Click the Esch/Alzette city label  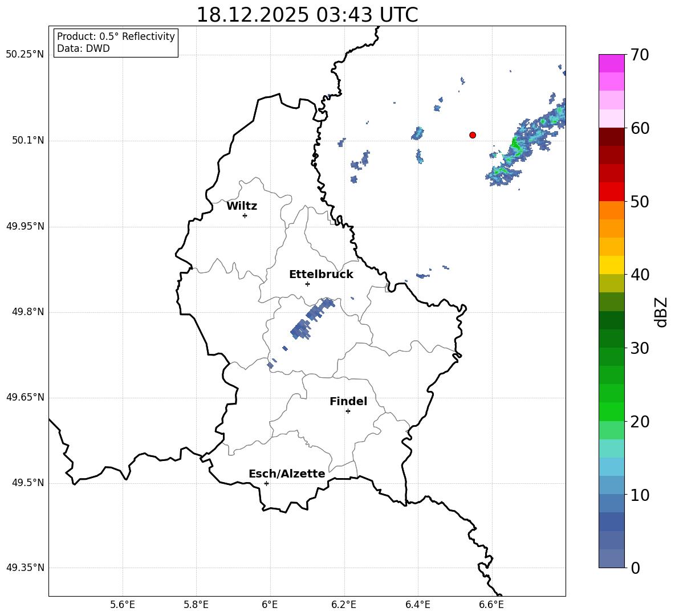[287, 474]
